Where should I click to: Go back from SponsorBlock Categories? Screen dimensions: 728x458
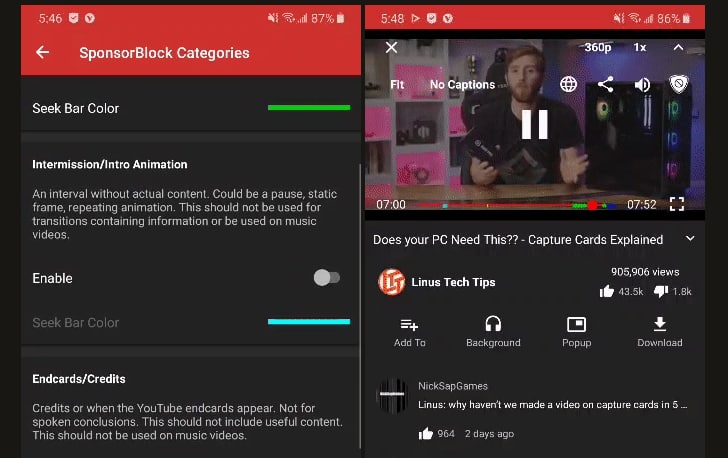pos(43,52)
